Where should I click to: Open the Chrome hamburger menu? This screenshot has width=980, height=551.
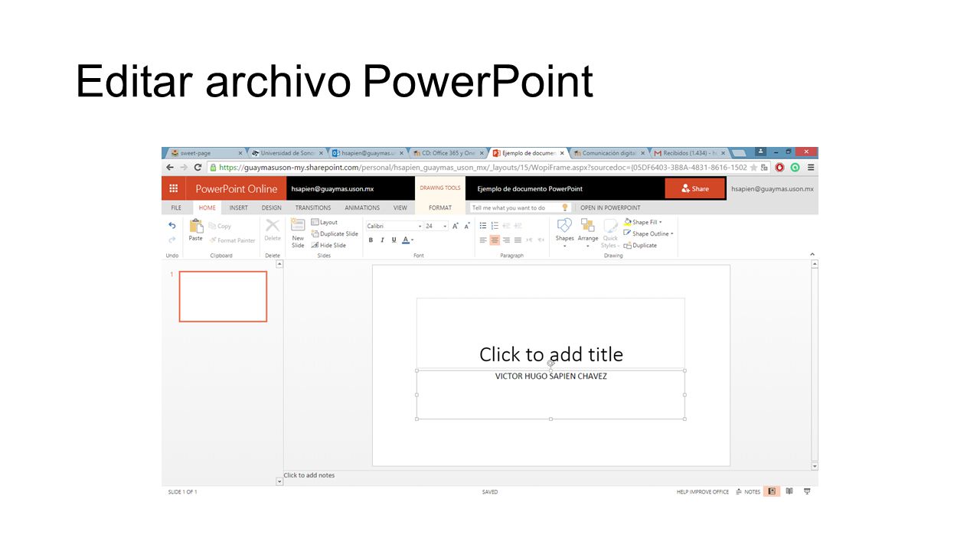[811, 167]
